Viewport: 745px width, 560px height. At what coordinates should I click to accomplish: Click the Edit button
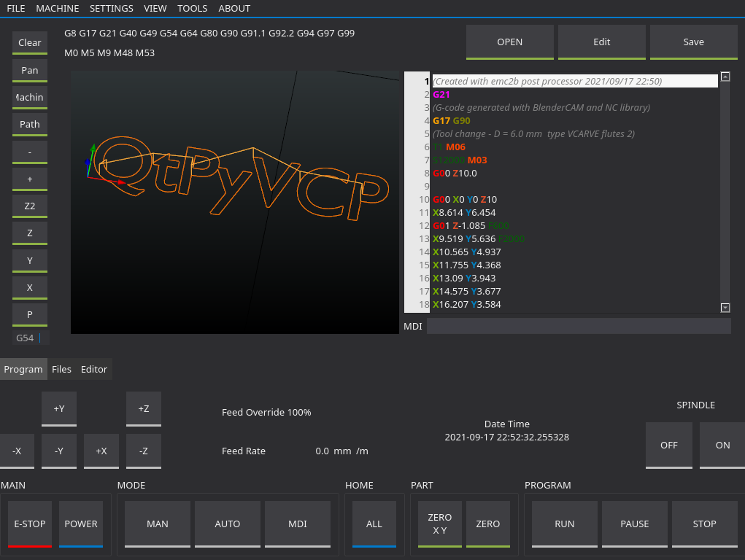pos(601,42)
